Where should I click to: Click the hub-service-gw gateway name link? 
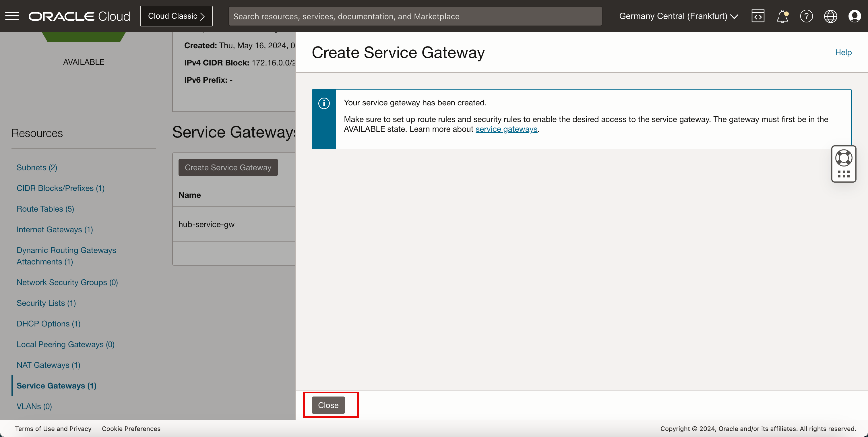[207, 224]
